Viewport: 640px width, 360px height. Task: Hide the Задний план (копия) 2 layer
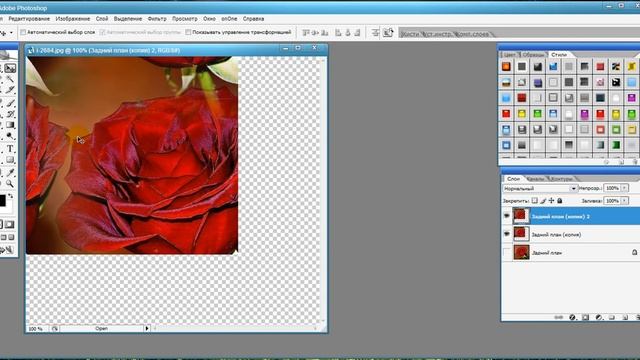tap(507, 216)
